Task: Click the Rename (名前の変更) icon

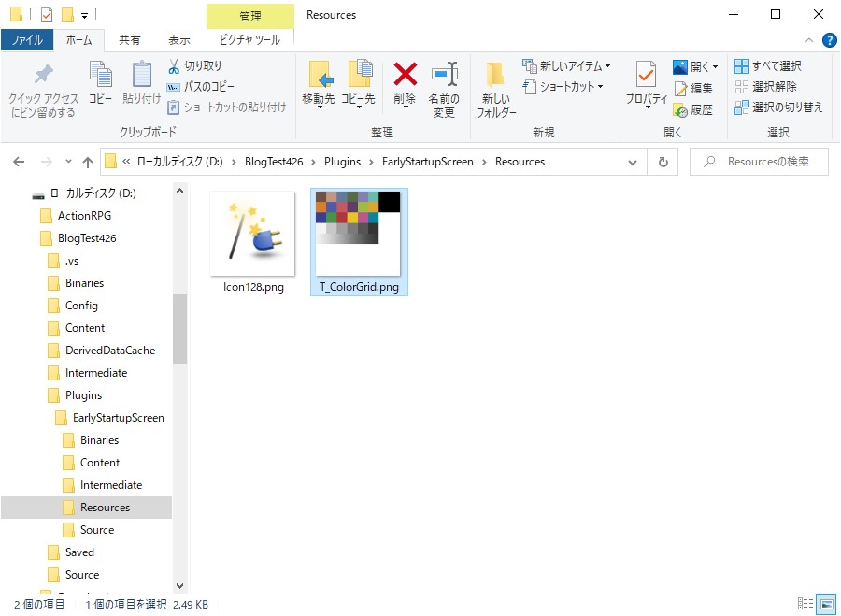Action: (x=445, y=74)
